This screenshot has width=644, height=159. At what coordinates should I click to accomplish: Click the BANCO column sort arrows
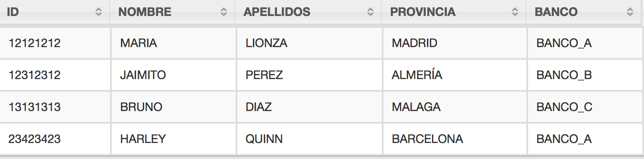[630, 12]
